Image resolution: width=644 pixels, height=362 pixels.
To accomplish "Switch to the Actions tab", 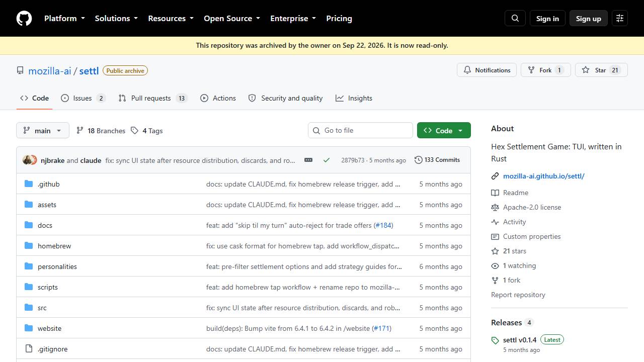I will [x=218, y=98].
